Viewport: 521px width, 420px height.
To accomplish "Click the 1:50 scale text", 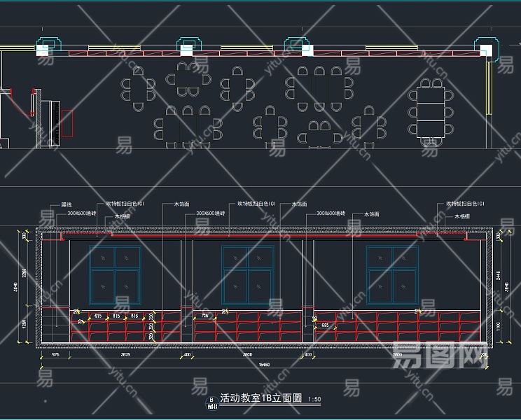I will [x=314, y=400].
